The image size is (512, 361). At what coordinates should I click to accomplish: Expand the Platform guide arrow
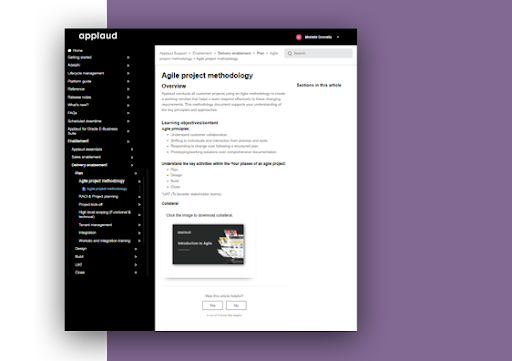[x=128, y=81]
